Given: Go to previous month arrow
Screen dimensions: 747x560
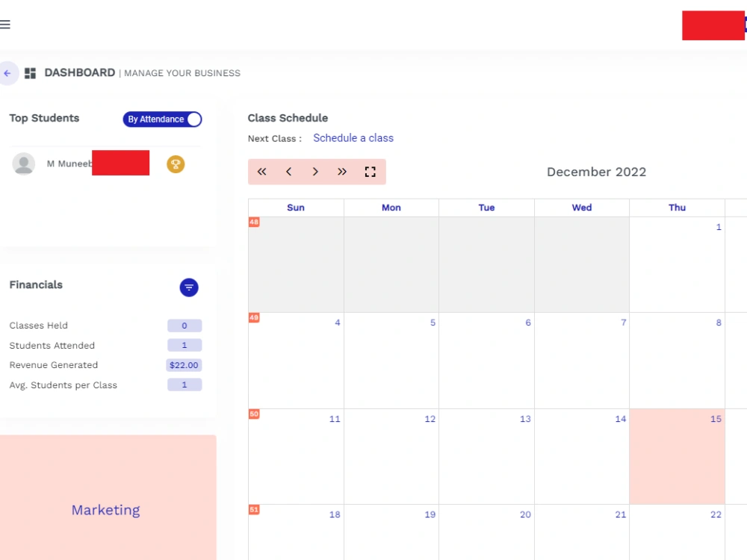Looking at the screenshot, I should 288,172.
